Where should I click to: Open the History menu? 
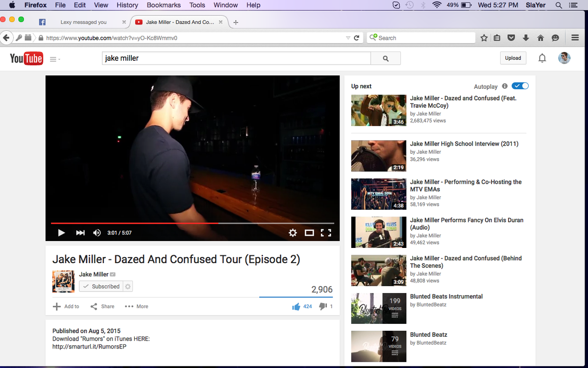tap(127, 5)
